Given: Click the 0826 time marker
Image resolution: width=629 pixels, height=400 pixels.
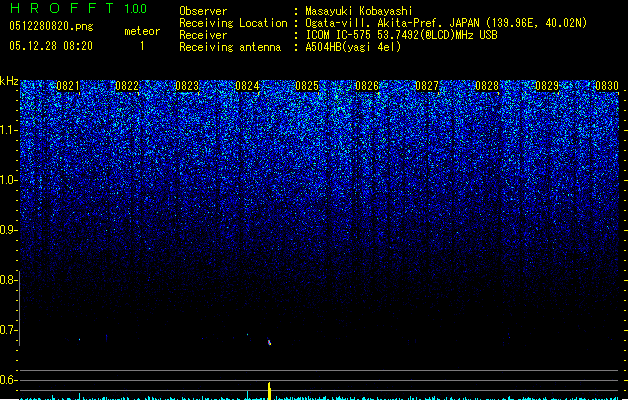Looking at the screenshot, I should pos(367,86).
